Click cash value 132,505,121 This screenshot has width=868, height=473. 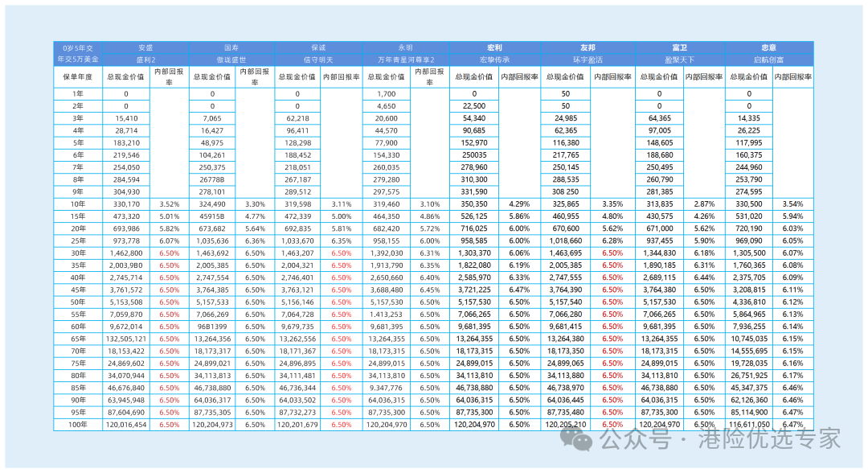point(126,339)
